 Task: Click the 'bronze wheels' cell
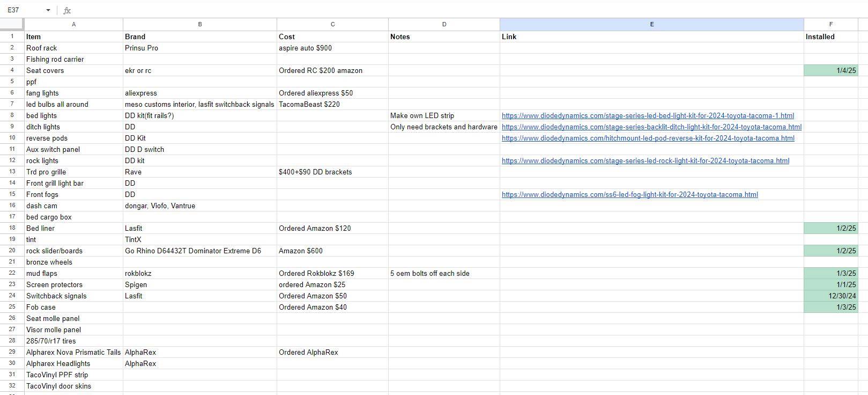73,262
